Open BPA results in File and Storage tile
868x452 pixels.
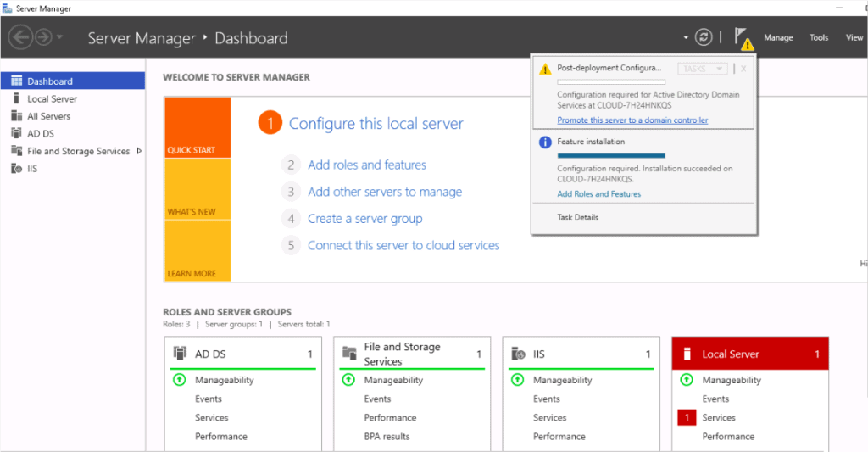387,437
